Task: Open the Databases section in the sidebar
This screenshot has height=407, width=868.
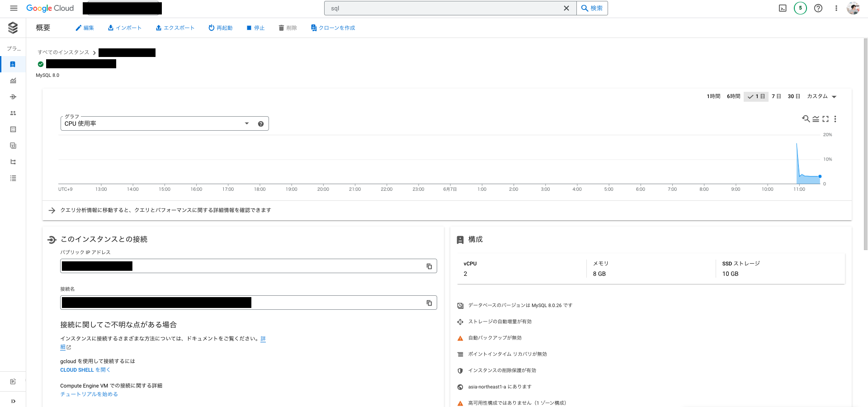Action: point(13,129)
